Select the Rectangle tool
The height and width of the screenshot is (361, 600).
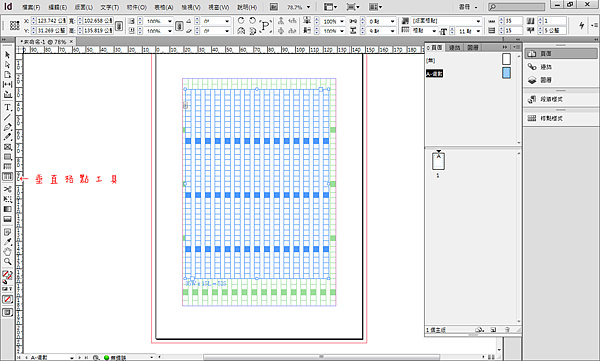point(7,157)
